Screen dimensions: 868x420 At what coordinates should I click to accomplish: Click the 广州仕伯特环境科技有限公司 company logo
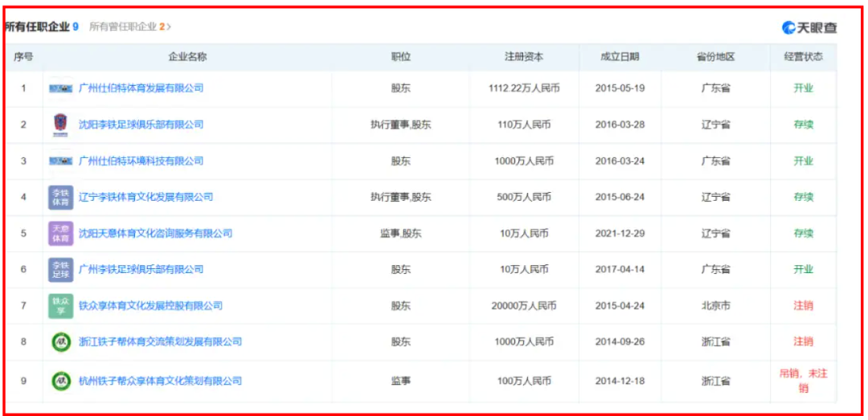pyautogui.click(x=60, y=161)
